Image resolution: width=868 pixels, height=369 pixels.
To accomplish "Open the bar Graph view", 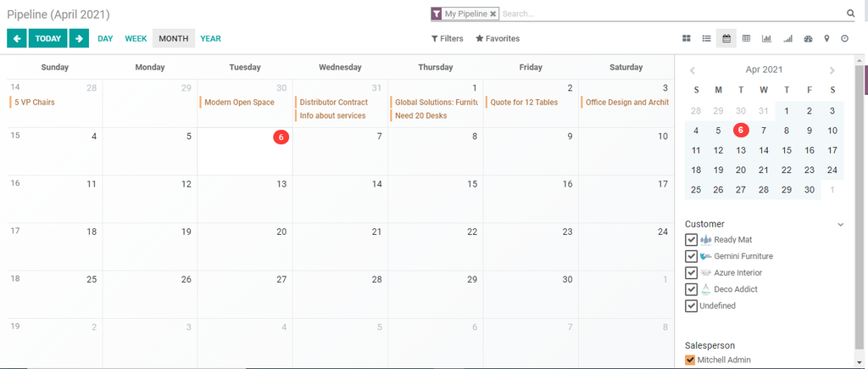I will click(x=766, y=38).
